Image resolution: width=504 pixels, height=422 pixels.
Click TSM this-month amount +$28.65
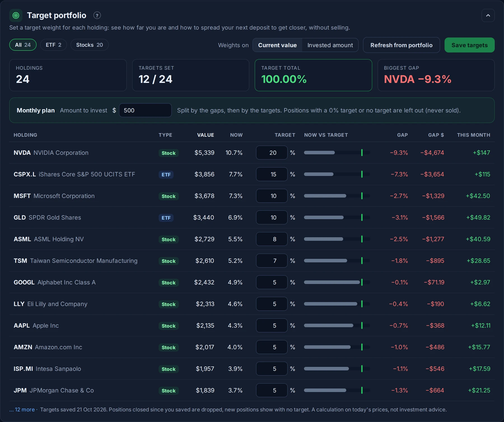(x=479, y=261)
